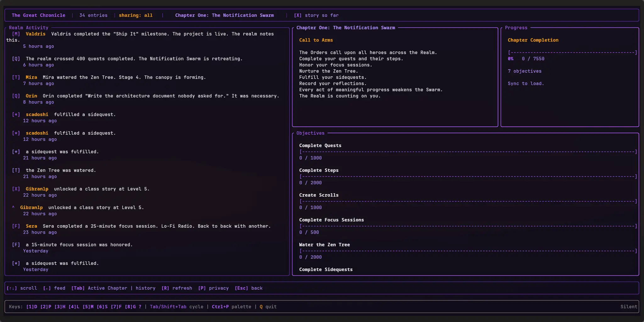Click the [Q] marker beside Orin
644x322 pixels.
(16, 96)
